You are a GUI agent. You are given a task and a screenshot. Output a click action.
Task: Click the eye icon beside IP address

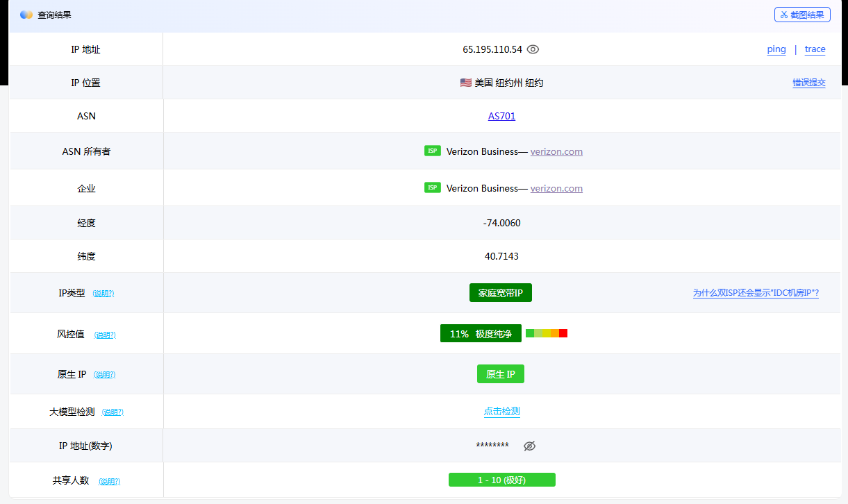533,49
